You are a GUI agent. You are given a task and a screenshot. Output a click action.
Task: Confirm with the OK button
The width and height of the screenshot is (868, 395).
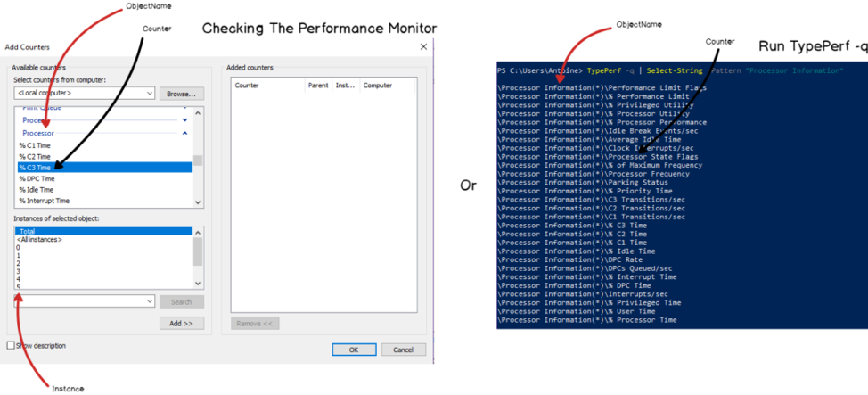tap(355, 350)
